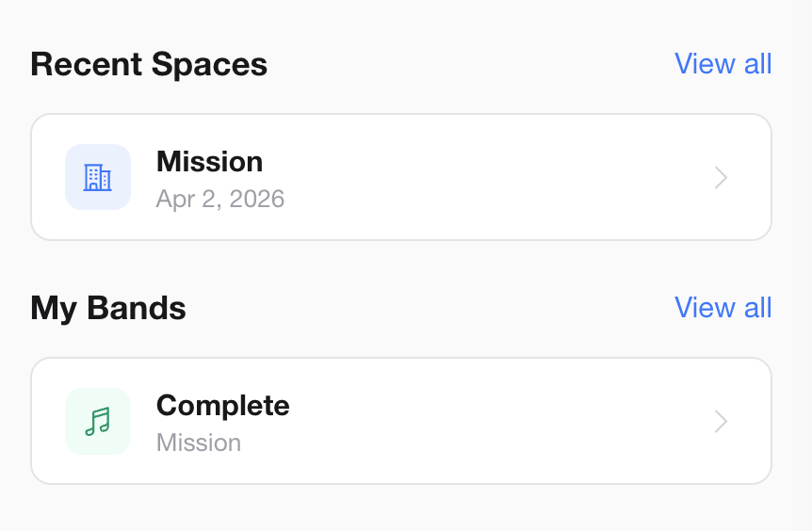
Task: Click the Mission subtitle under Complete band
Action: click(199, 442)
